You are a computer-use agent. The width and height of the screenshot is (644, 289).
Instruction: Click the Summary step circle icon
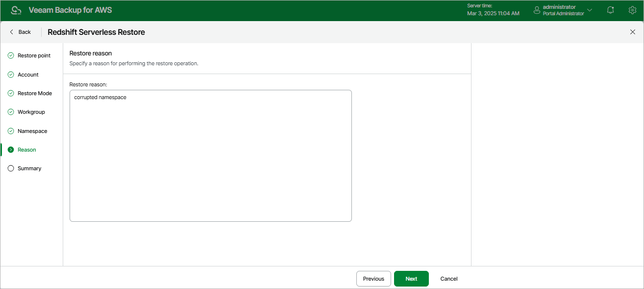(x=11, y=168)
